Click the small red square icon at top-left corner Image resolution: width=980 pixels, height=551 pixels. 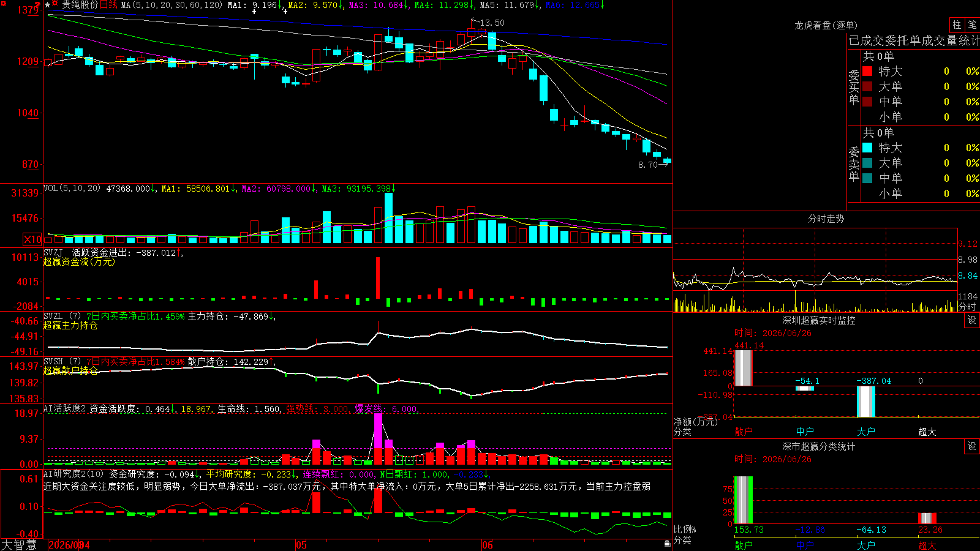click(x=3, y=4)
